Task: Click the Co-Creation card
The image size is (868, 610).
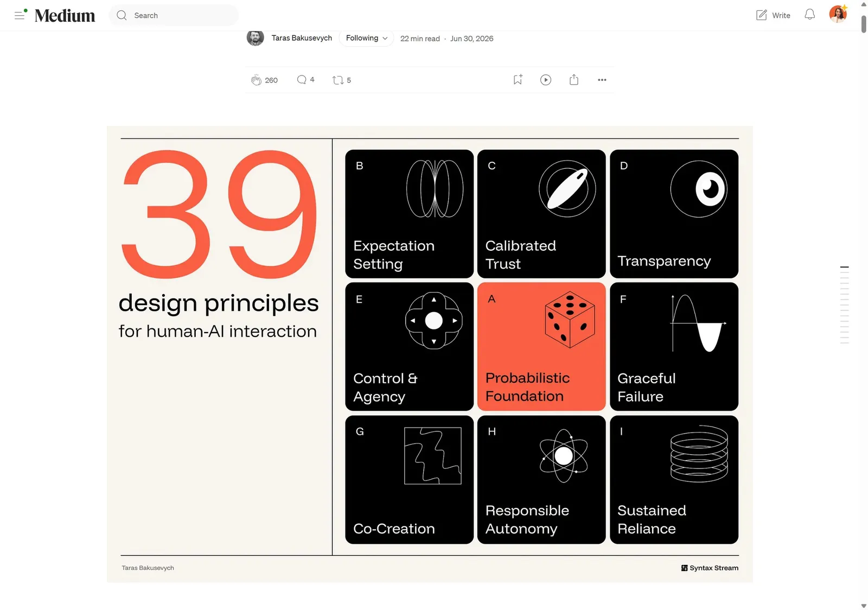Action: tap(409, 480)
